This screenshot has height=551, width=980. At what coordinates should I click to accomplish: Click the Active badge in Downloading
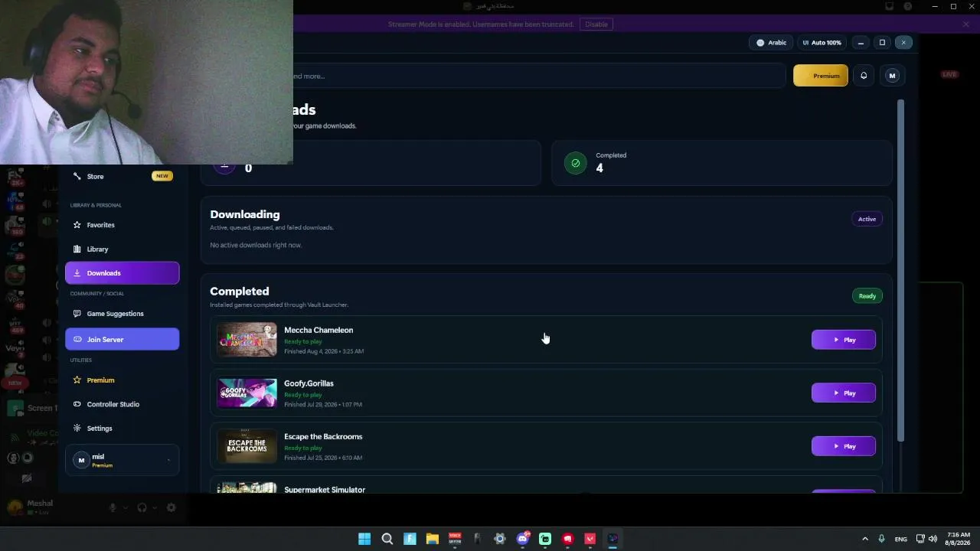(867, 219)
